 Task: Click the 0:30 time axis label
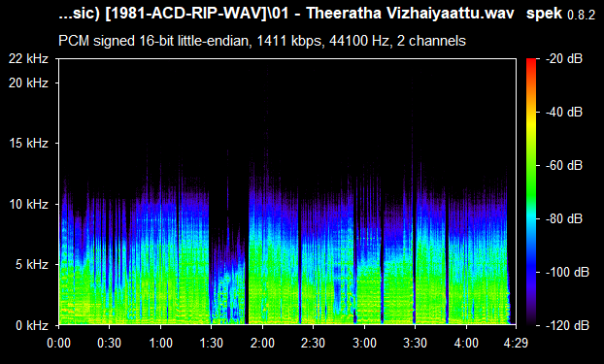click(110, 343)
